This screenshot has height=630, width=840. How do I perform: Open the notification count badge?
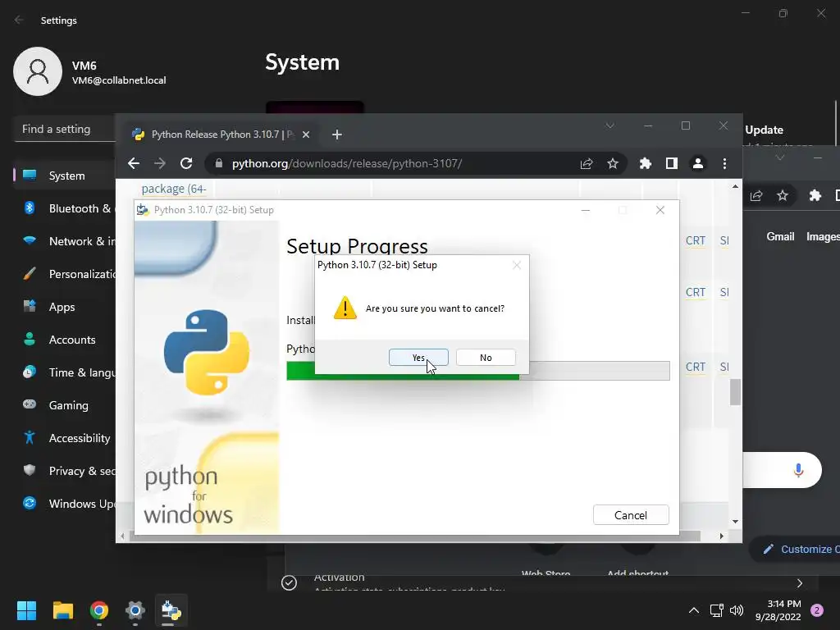click(x=817, y=610)
